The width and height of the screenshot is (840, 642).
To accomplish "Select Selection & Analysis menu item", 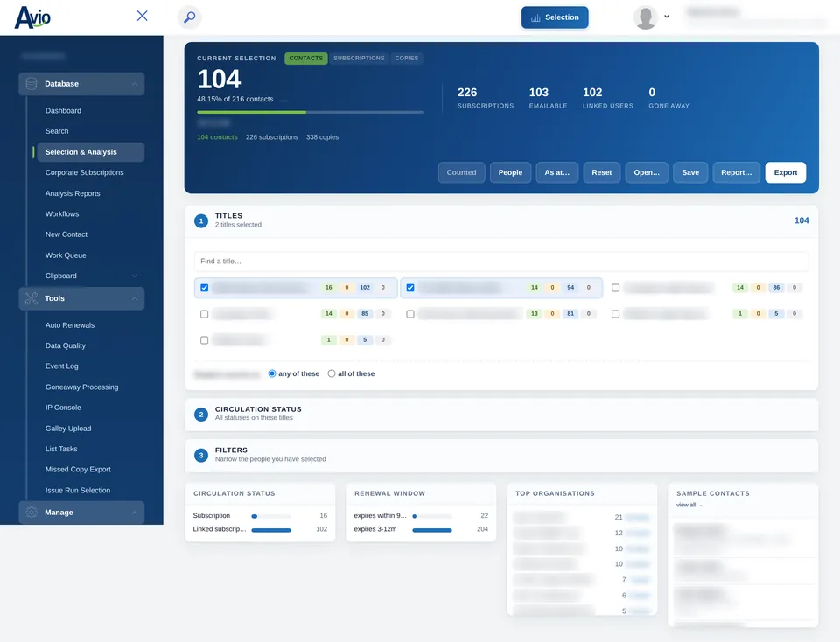I will pos(90,152).
